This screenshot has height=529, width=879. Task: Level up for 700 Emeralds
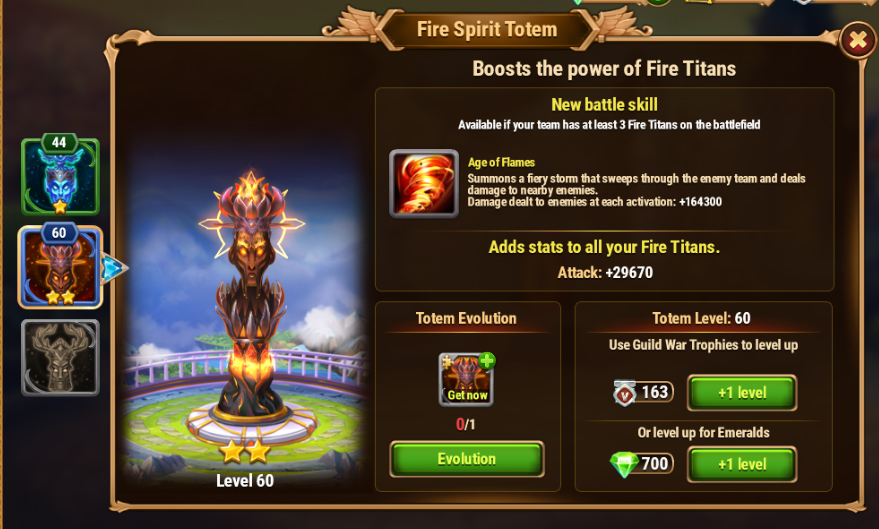click(742, 464)
